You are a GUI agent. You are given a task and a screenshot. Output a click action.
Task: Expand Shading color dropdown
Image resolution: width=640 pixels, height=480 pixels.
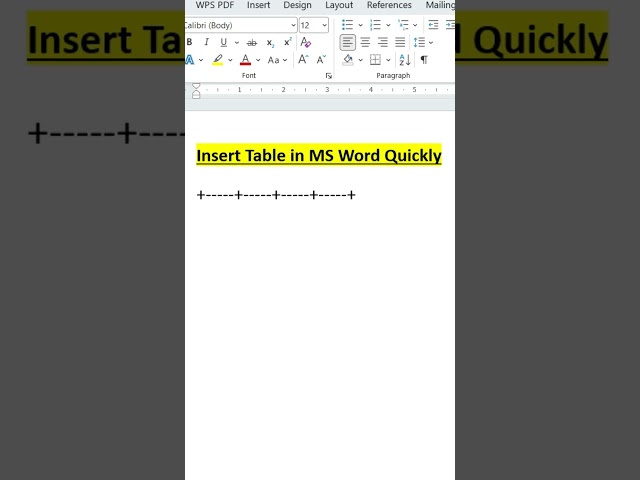tap(360, 60)
